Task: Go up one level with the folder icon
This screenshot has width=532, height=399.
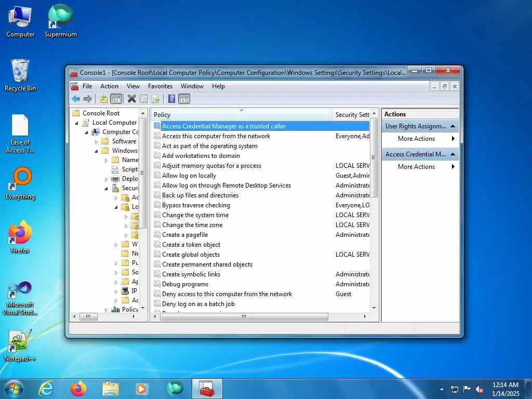Action: pos(104,99)
